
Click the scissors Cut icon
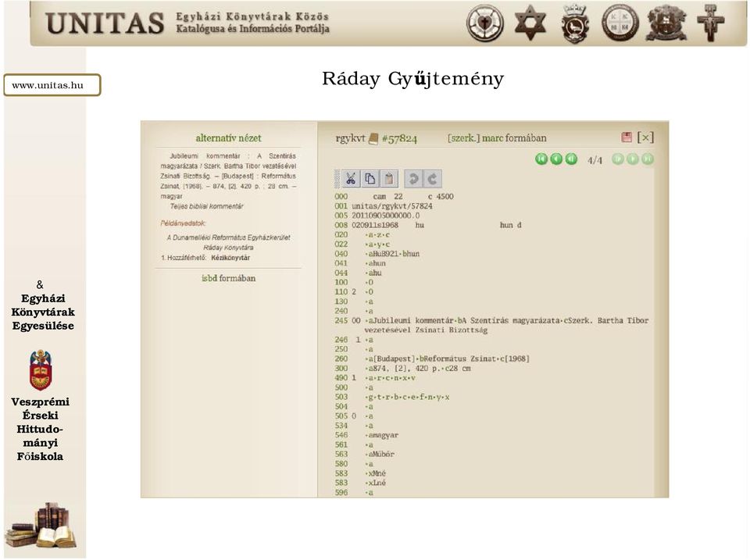pos(351,178)
